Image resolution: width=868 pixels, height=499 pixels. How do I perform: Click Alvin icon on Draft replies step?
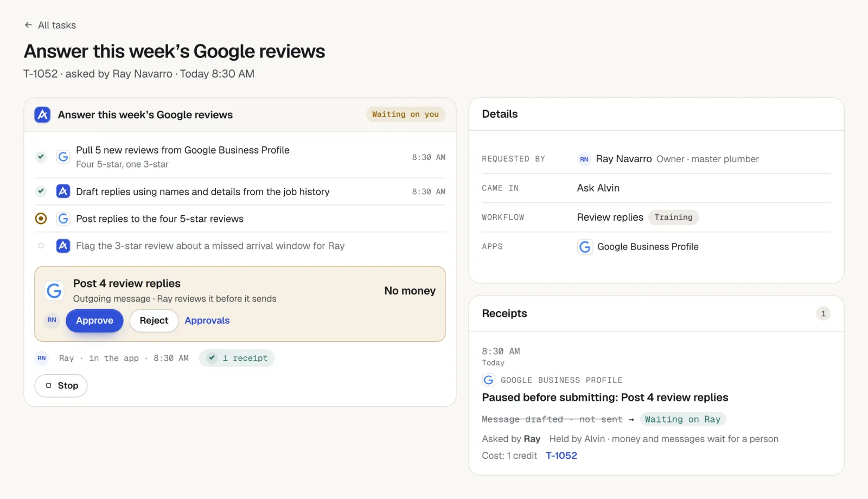(x=63, y=191)
